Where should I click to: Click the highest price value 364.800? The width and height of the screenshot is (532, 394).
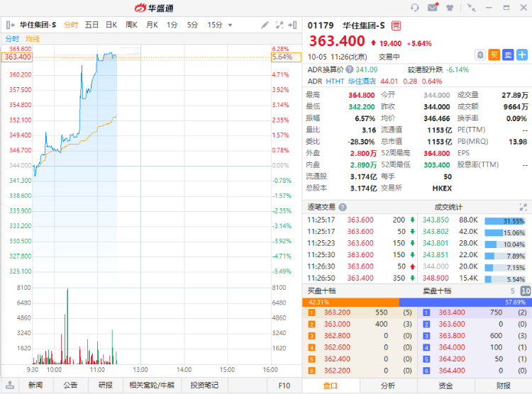pos(362,95)
